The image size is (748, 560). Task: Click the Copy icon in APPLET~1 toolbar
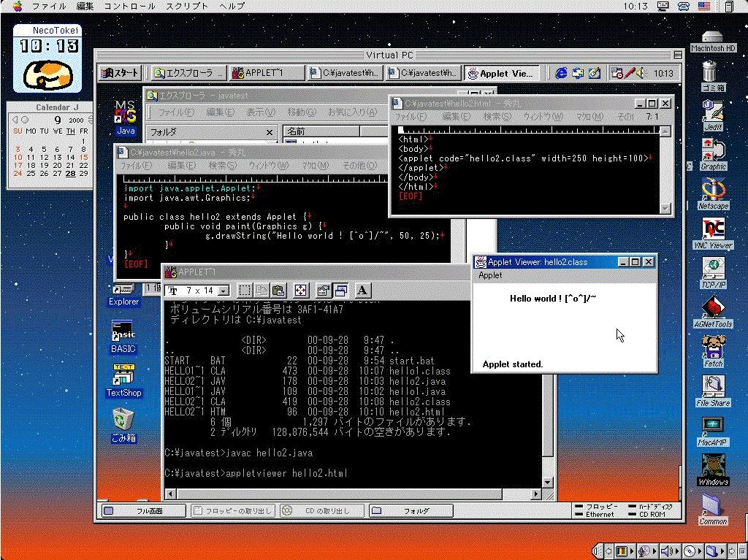click(x=262, y=290)
